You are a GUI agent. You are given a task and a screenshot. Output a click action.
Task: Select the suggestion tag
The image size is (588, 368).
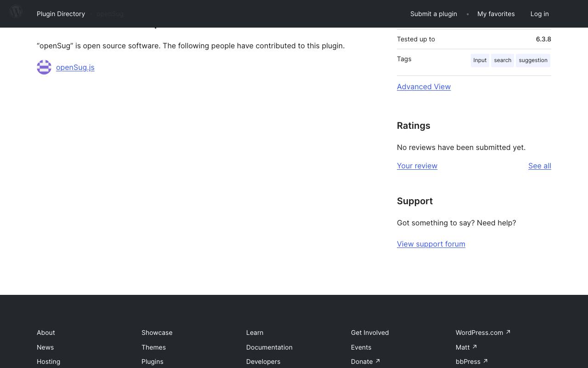tap(533, 60)
